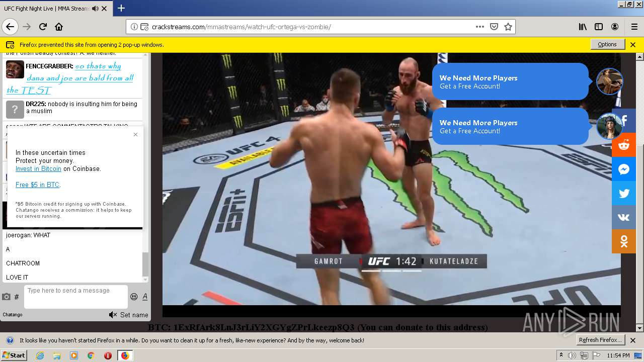
Task: Open media player taskbar icon
Action: click(74, 355)
